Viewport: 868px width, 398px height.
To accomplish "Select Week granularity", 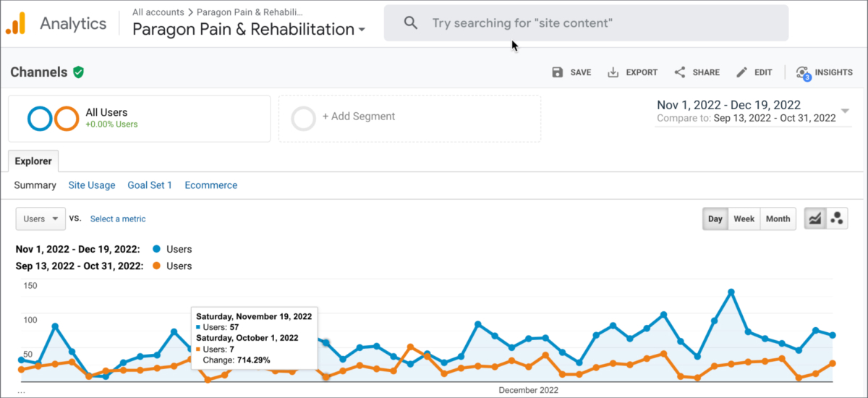I will 744,219.
